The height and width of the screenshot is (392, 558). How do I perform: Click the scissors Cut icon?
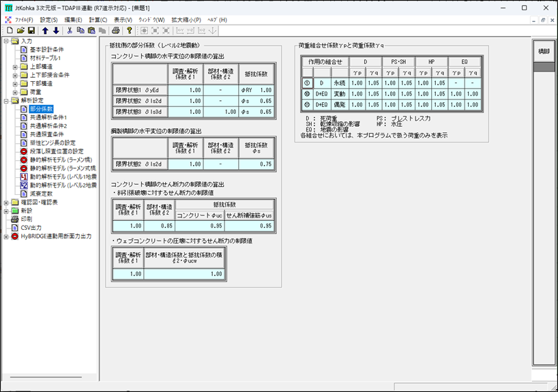click(x=70, y=31)
